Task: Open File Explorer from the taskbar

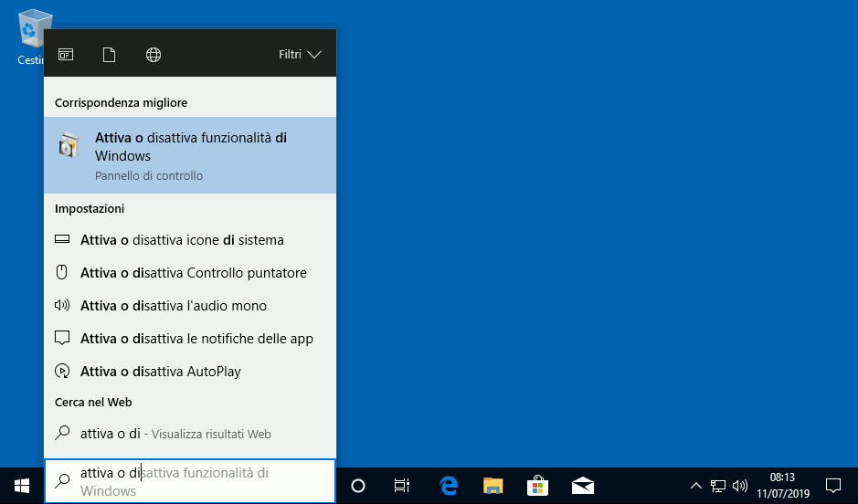Action: click(x=493, y=486)
